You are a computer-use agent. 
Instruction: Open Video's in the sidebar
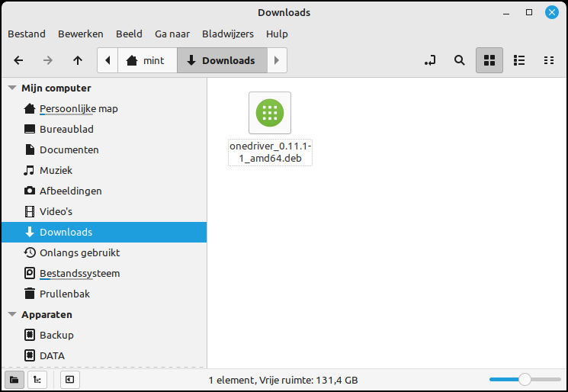click(104, 211)
